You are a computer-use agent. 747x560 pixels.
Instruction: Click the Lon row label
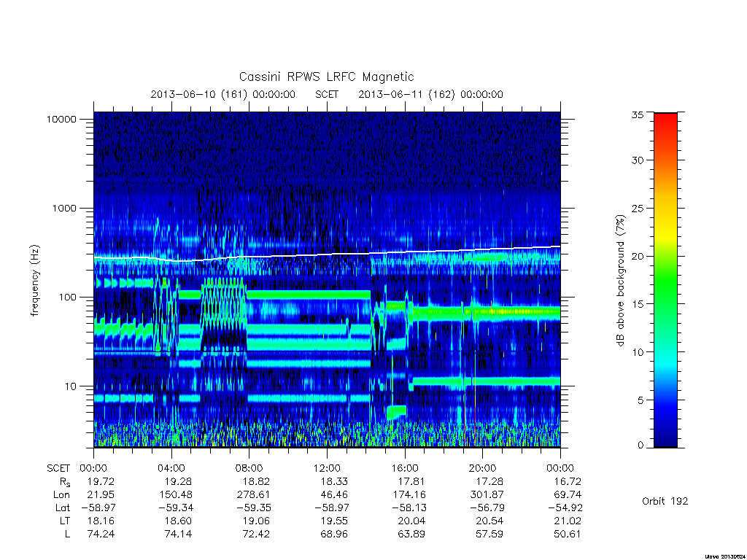(61, 495)
